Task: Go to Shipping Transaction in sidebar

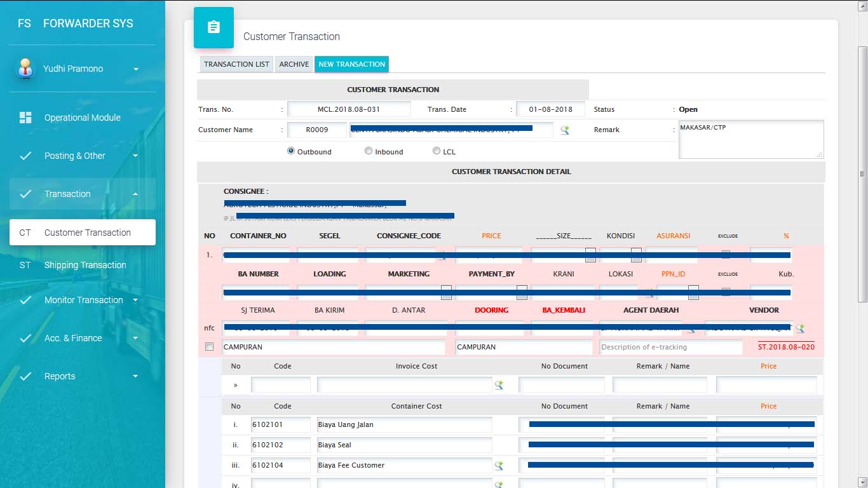Action: point(85,265)
